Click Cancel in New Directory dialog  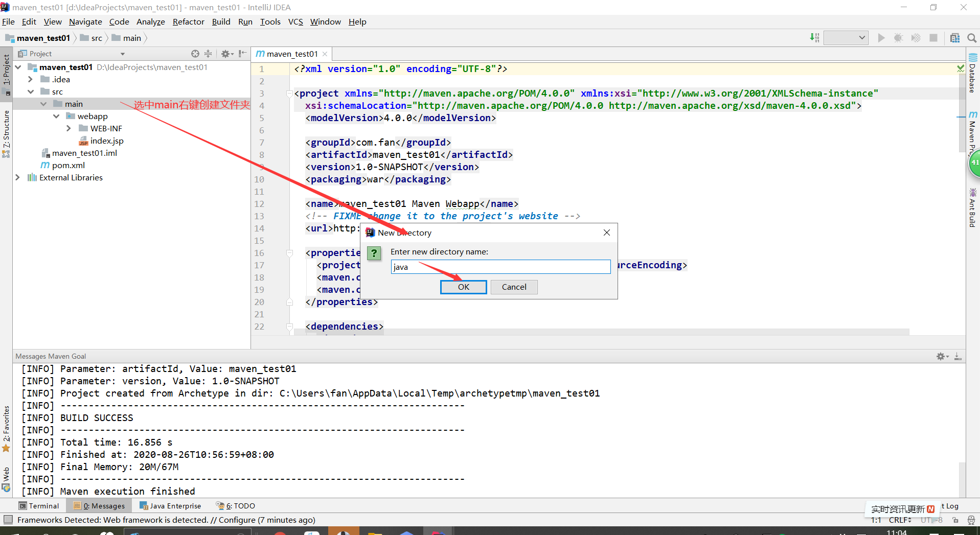514,287
